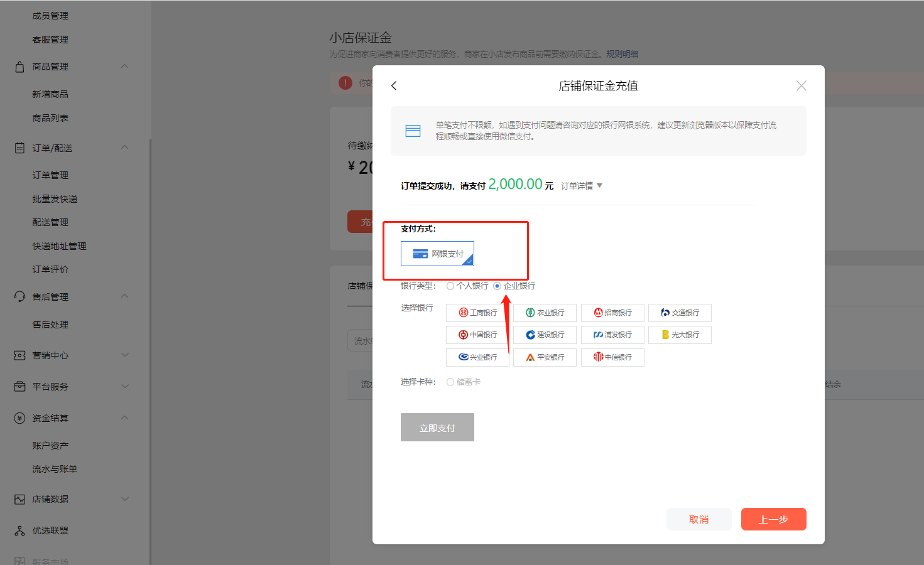Open 批量发快递 in the sidebar

[x=55, y=199]
